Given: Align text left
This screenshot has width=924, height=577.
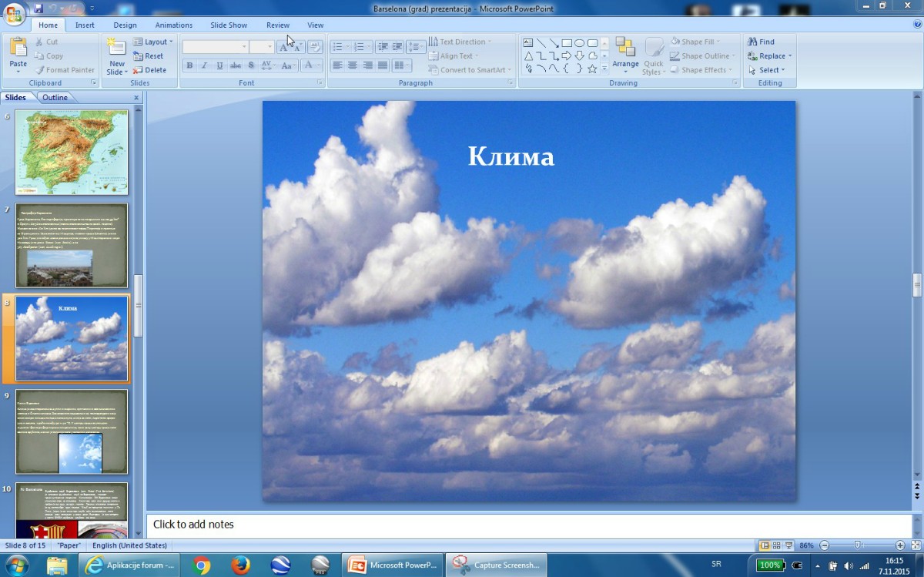Looking at the screenshot, I should pos(337,65).
